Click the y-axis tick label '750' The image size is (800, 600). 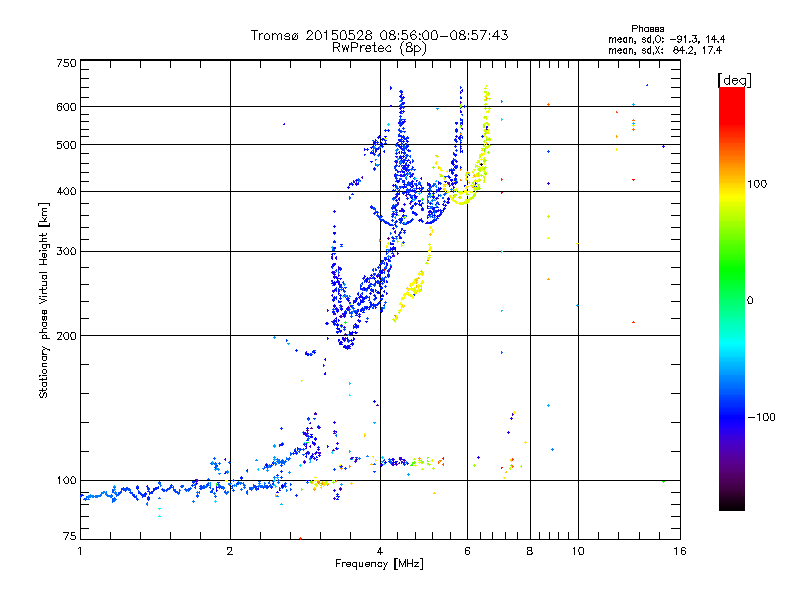[66, 63]
